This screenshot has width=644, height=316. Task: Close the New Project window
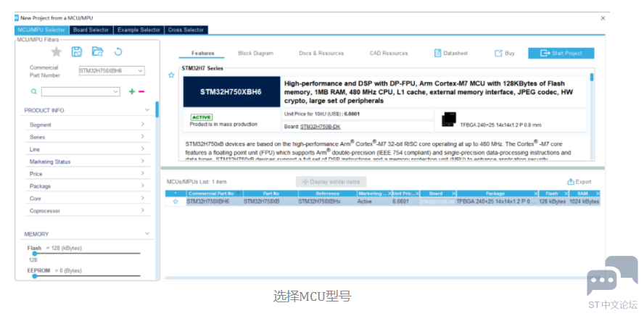coord(603,18)
